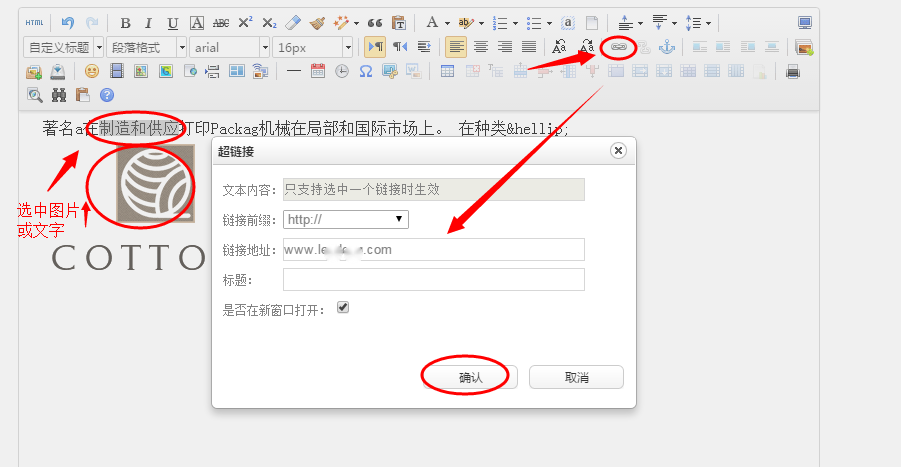Toggle the open in new window checkbox

343,308
